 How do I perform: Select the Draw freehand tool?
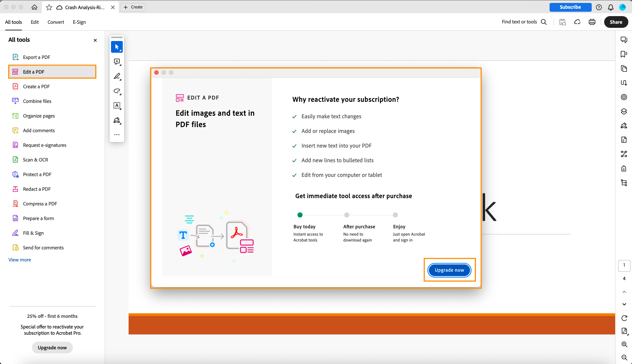117,91
